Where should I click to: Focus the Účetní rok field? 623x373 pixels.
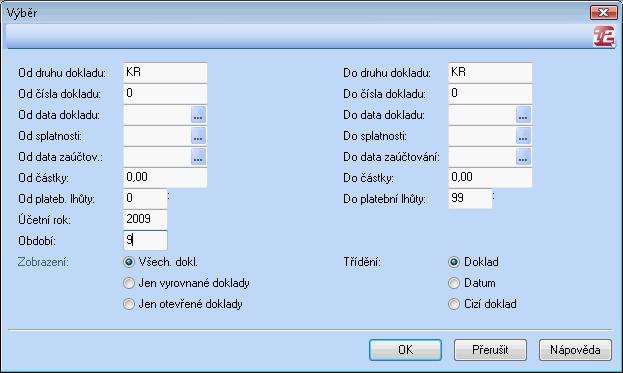point(145,220)
